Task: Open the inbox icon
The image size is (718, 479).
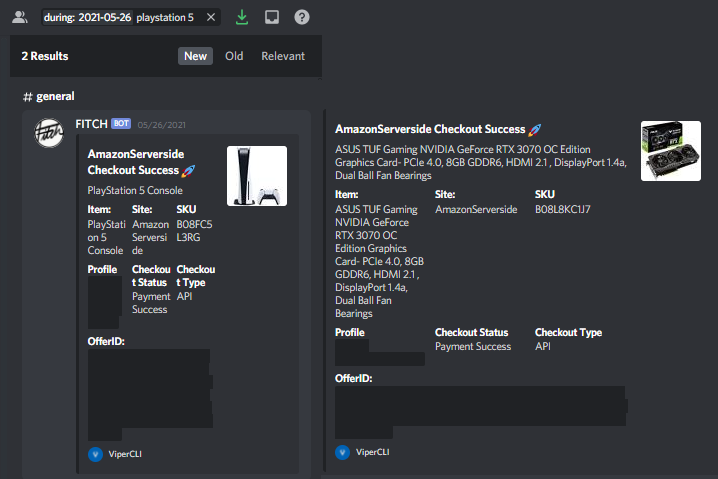Action: pyautogui.click(x=272, y=17)
